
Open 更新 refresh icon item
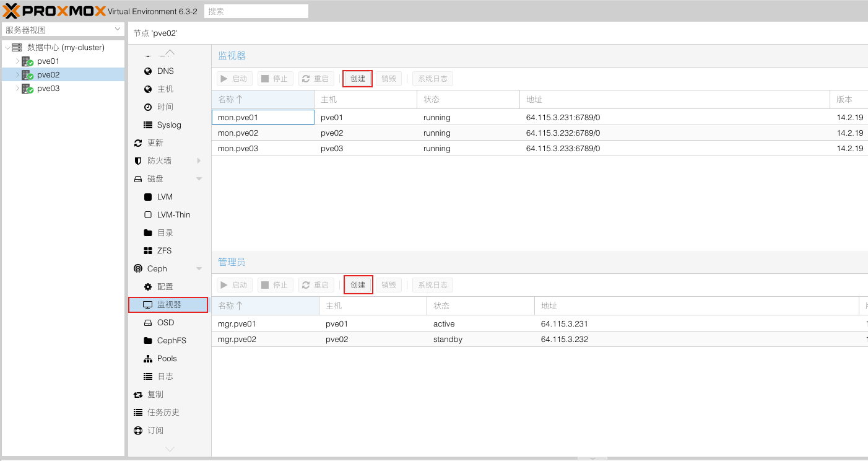[x=138, y=143]
